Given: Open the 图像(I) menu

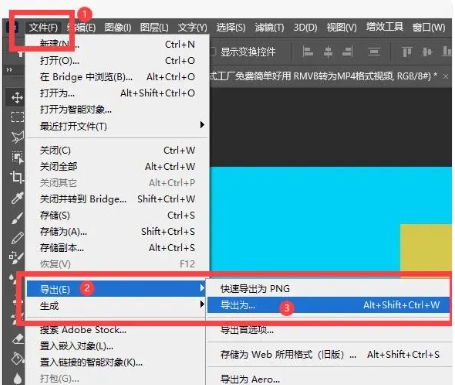Looking at the screenshot, I should click(x=118, y=27).
